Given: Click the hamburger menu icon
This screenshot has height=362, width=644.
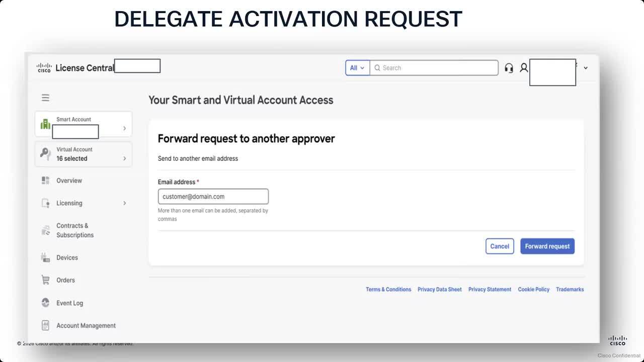Looking at the screenshot, I should (45, 98).
